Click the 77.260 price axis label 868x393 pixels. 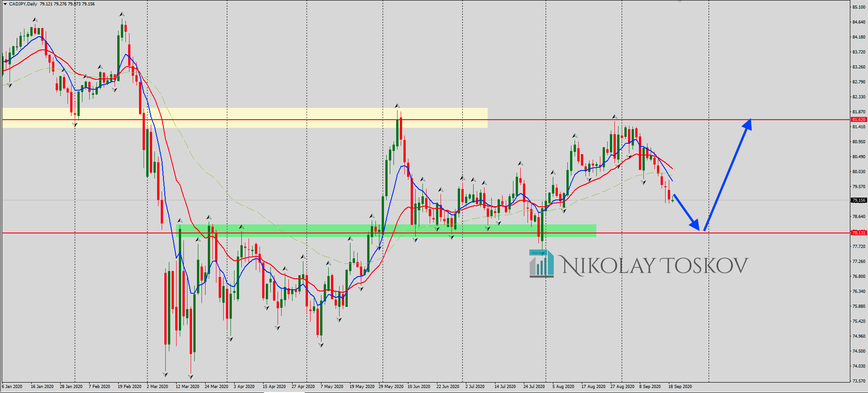pos(858,262)
